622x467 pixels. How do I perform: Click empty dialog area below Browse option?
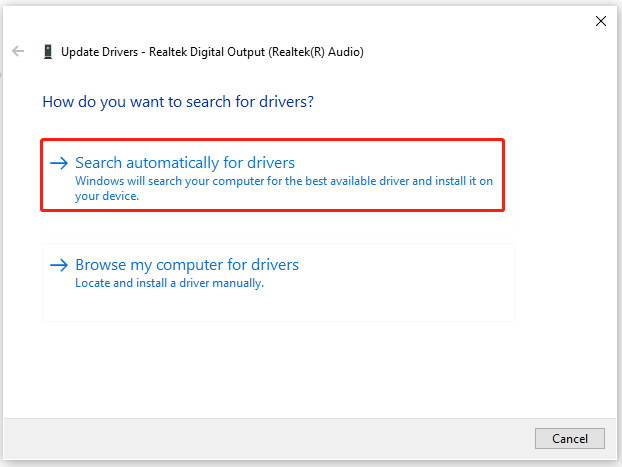[x=309, y=369]
